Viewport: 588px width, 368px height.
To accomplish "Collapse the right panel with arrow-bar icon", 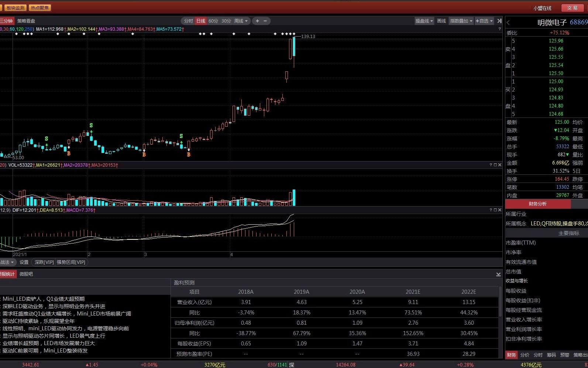I will pyautogui.click(x=499, y=21).
